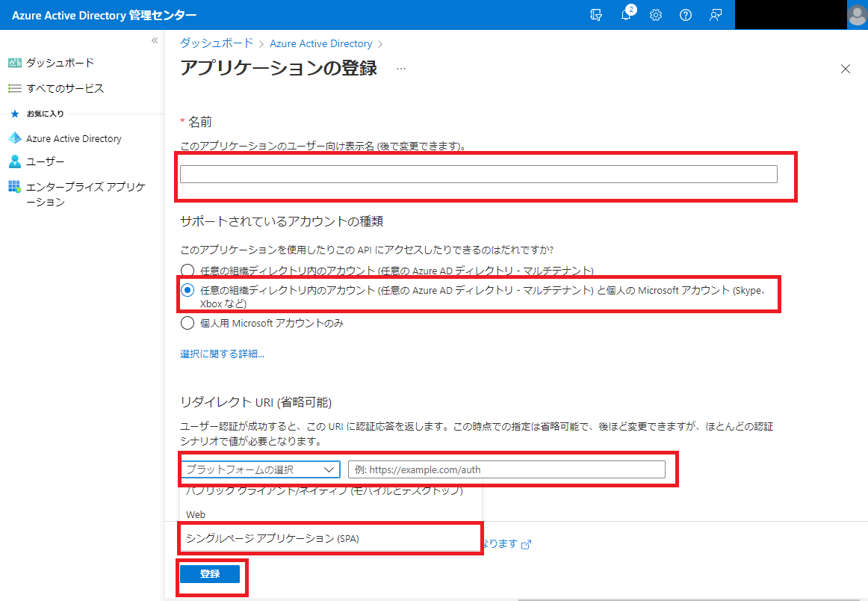868x601 pixels.
Task: Select 個人用 Microsoft アカウントのみ radio button
Action: 187,323
